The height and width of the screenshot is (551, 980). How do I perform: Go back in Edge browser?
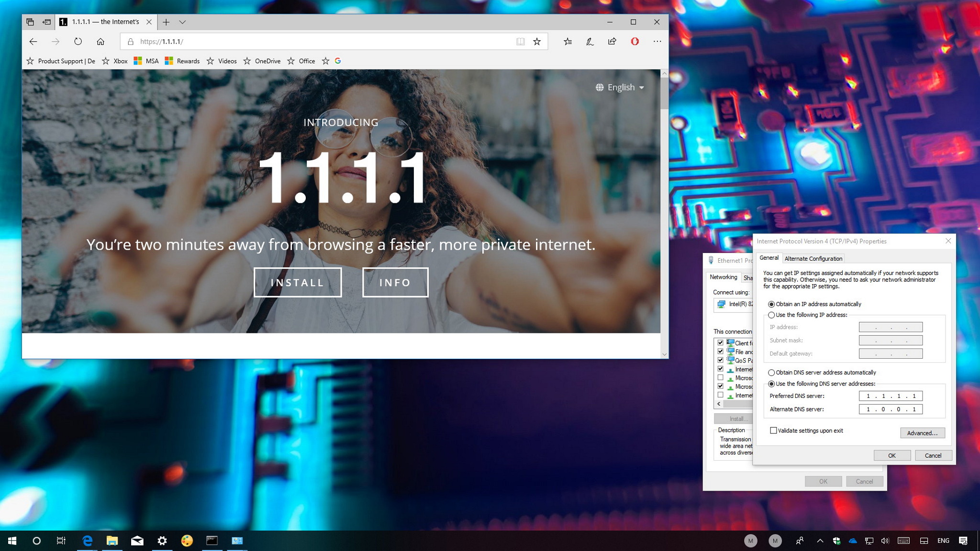coord(33,42)
